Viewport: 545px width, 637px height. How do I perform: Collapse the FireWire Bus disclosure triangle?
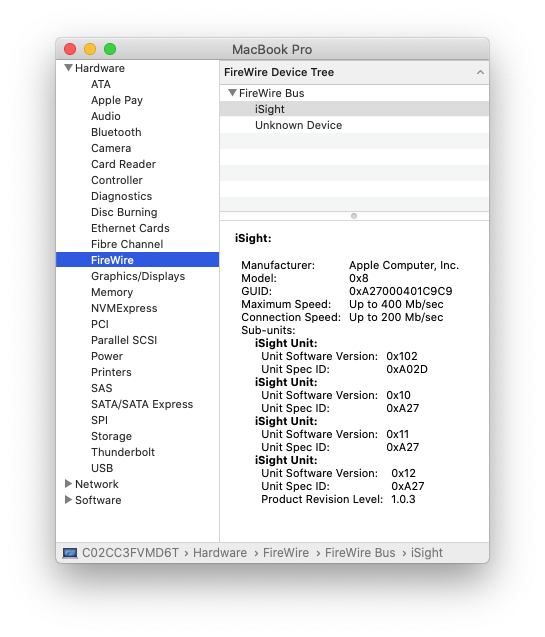pos(232,93)
